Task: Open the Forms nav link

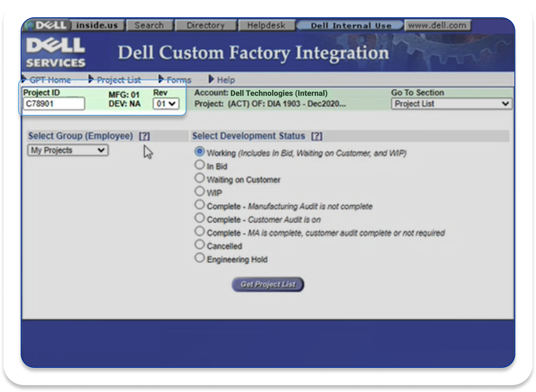Action: coord(179,80)
